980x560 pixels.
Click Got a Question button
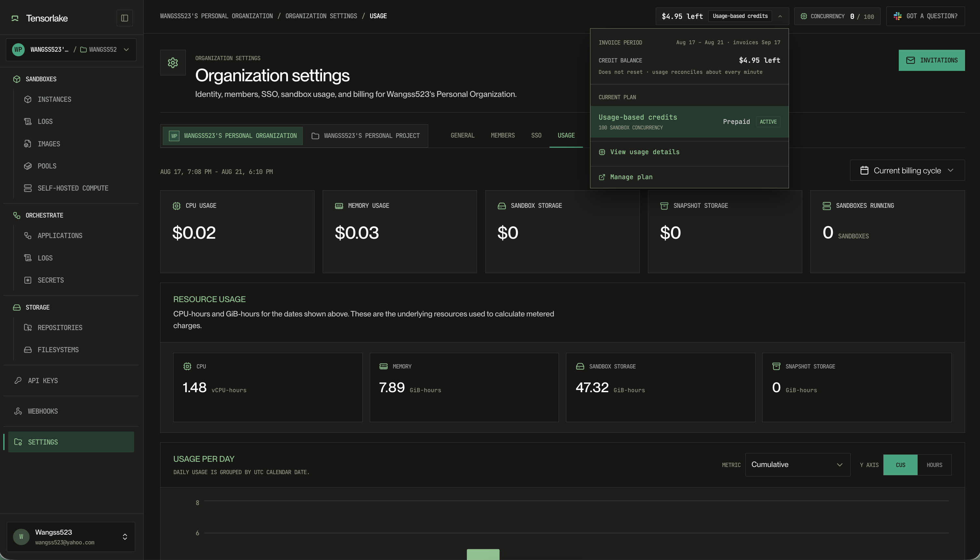(x=925, y=16)
